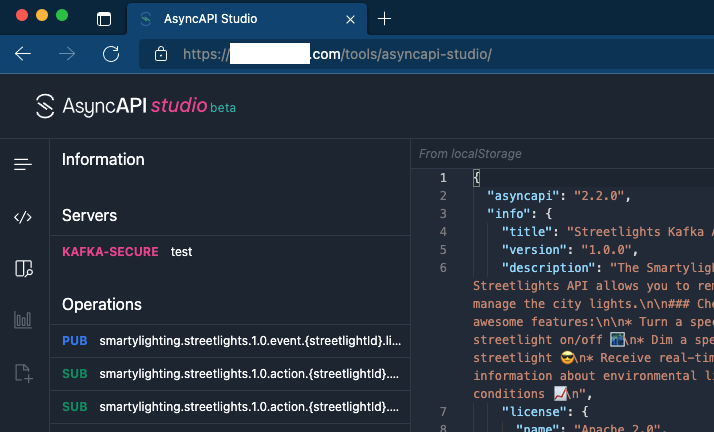The width and height of the screenshot is (714, 432).
Task: Click the site lock icon
Action: point(161,54)
